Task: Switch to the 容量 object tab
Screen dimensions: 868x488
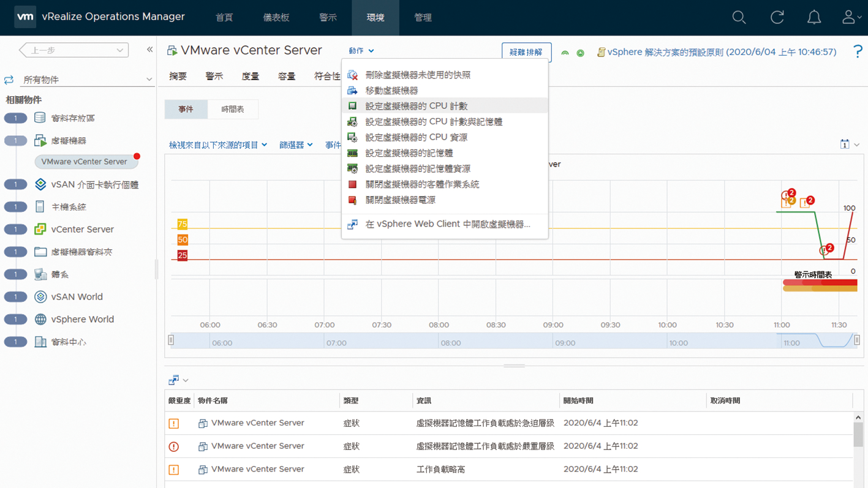Action: (x=287, y=77)
